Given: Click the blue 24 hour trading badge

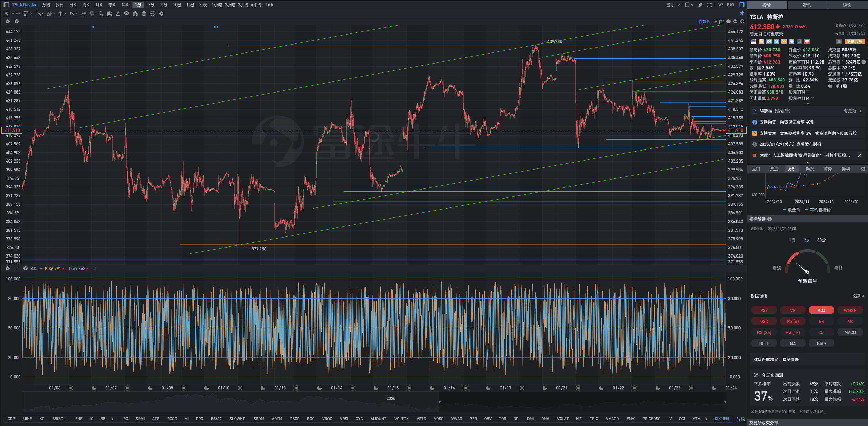Looking at the screenshot, I should pyautogui.click(x=769, y=41).
